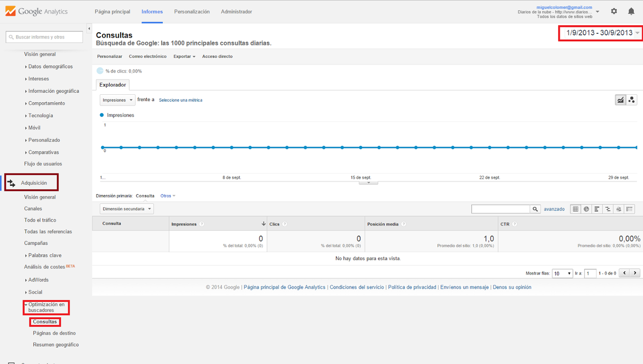This screenshot has width=643, height=364.
Task: Go to the Personalización tab
Action: (x=192, y=11)
